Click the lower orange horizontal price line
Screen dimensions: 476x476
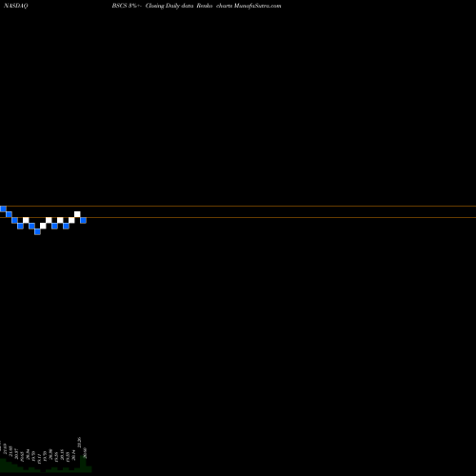click(x=238, y=217)
